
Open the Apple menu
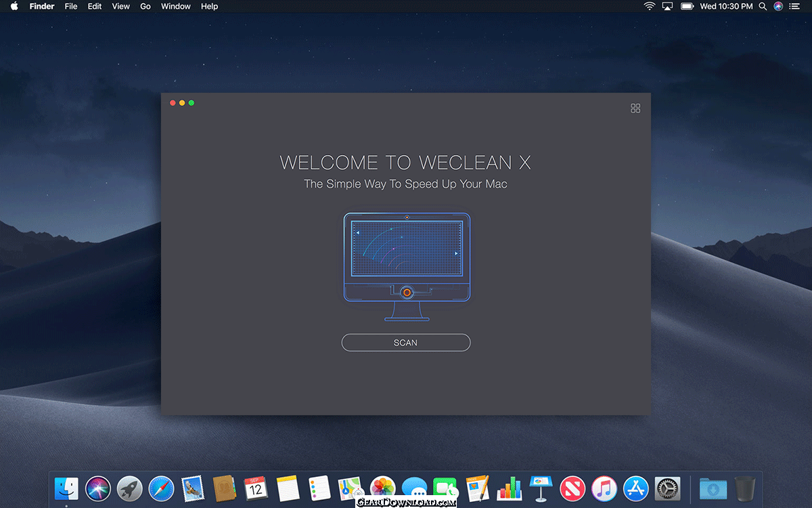click(14, 6)
